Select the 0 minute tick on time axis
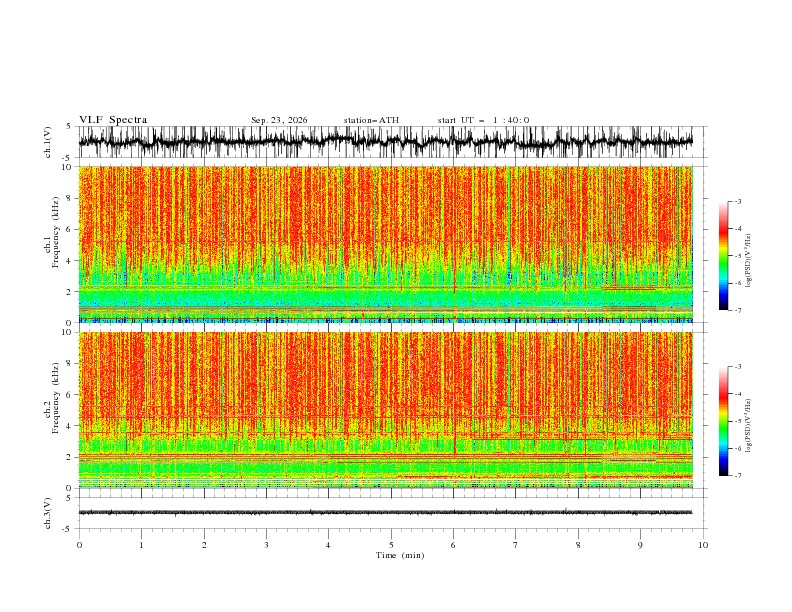Image resolution: width=792 pixels, height=612 pixels. click(79, 545)
